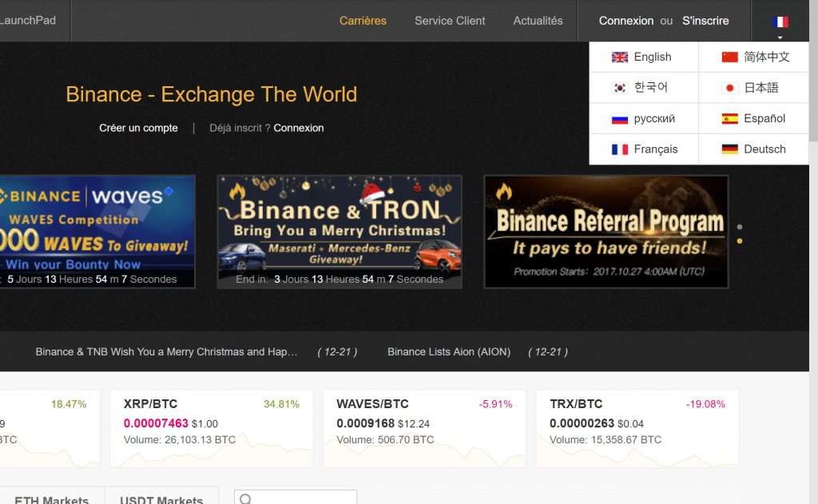Screen dimensions: 818x504
Task: Open Binance Lists Aion (AION) announcement
Action: 449,351
